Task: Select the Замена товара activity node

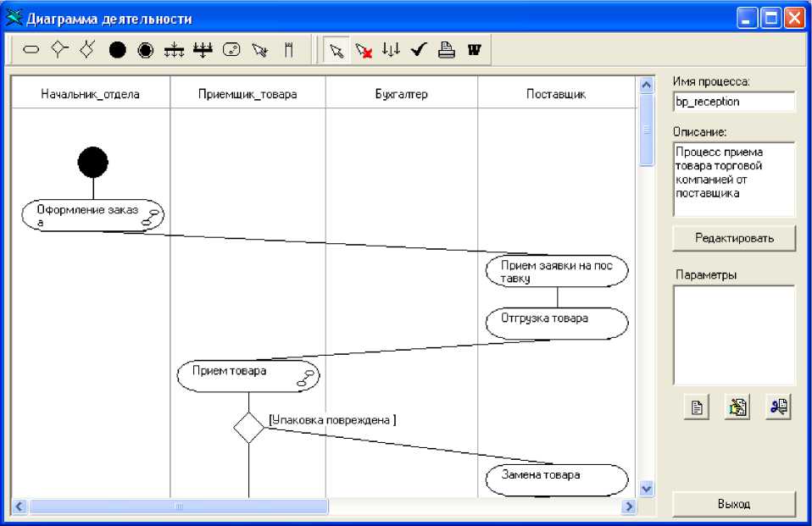Action: click(x=557, y=480)
